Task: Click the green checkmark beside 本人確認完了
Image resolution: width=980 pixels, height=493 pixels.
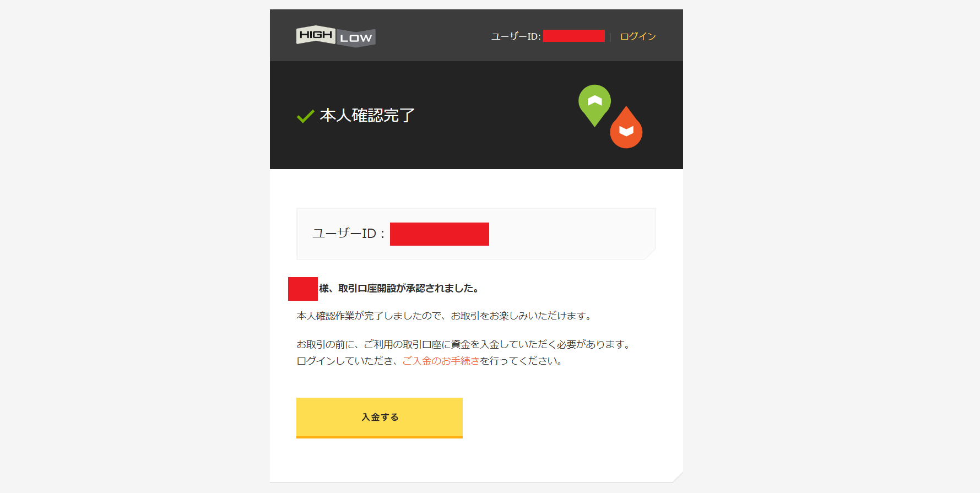Action: pyautogui.click(x=305, y=116)
